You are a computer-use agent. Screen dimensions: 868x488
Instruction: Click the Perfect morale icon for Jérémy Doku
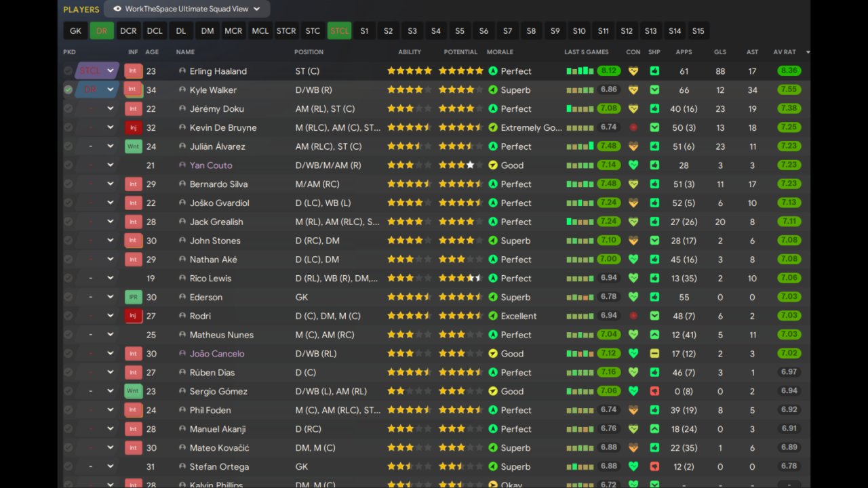coord(493,108)
